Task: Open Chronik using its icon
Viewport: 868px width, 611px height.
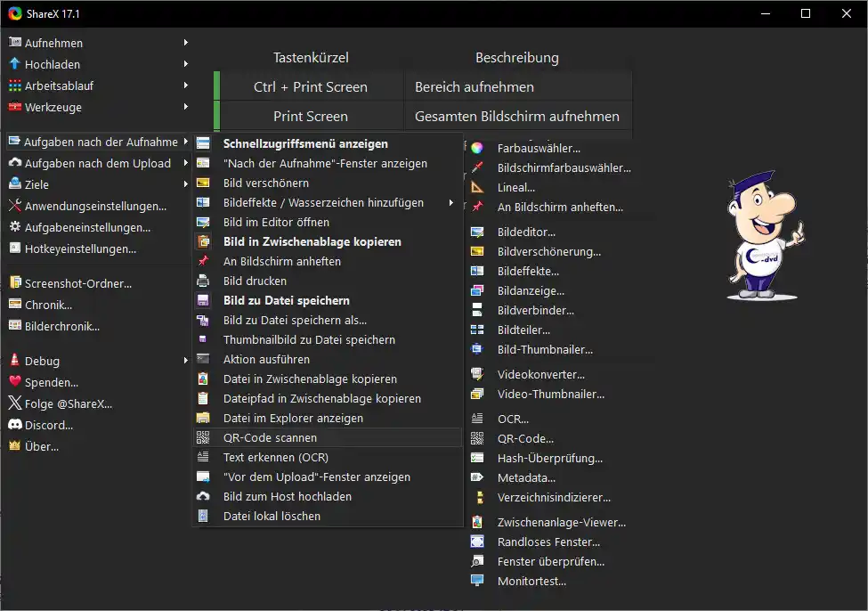Action: tap(15, 304)
